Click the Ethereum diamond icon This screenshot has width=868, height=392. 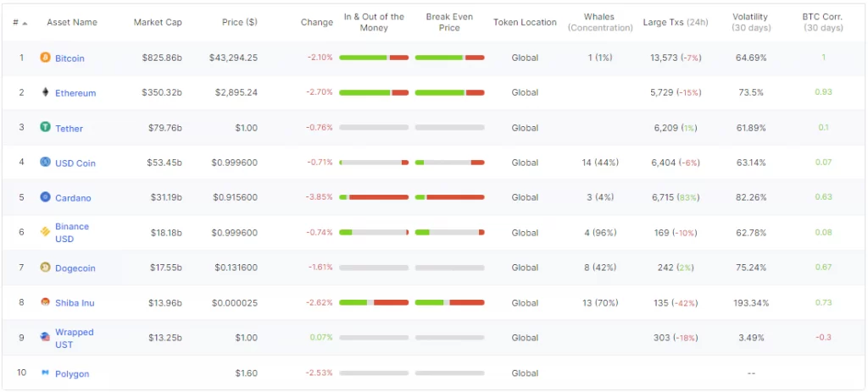click(46, 92)
